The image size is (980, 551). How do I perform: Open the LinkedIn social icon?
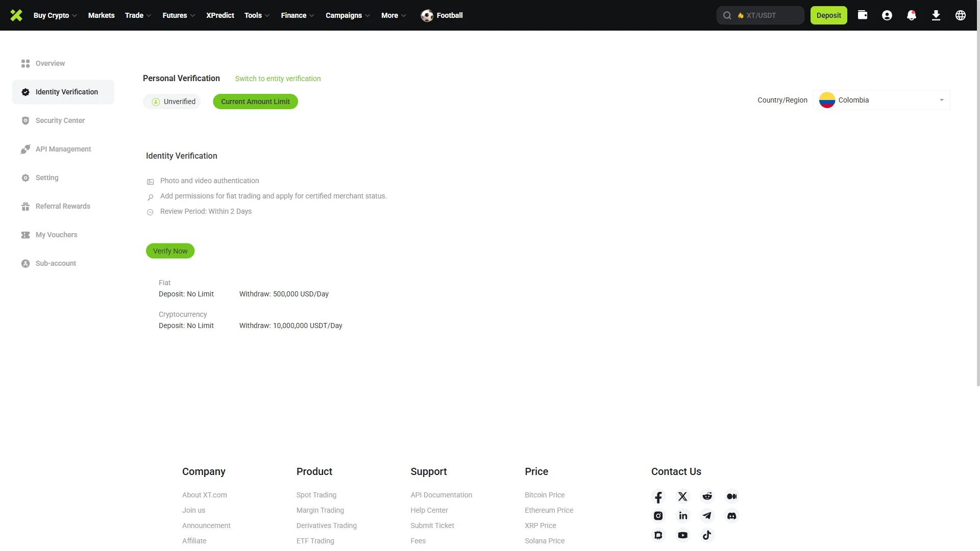tap(683, 516)
